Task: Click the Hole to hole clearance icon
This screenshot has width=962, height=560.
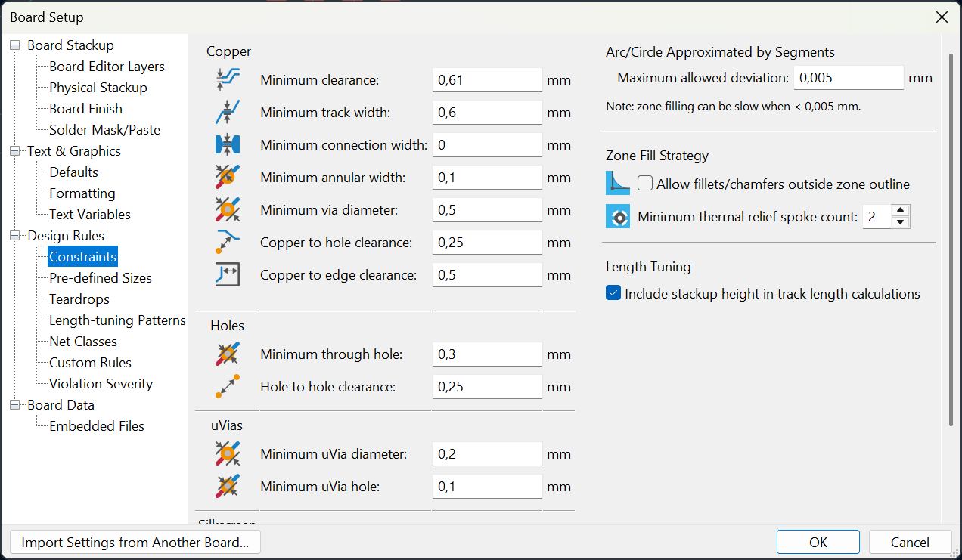Action: click(227, 386)
